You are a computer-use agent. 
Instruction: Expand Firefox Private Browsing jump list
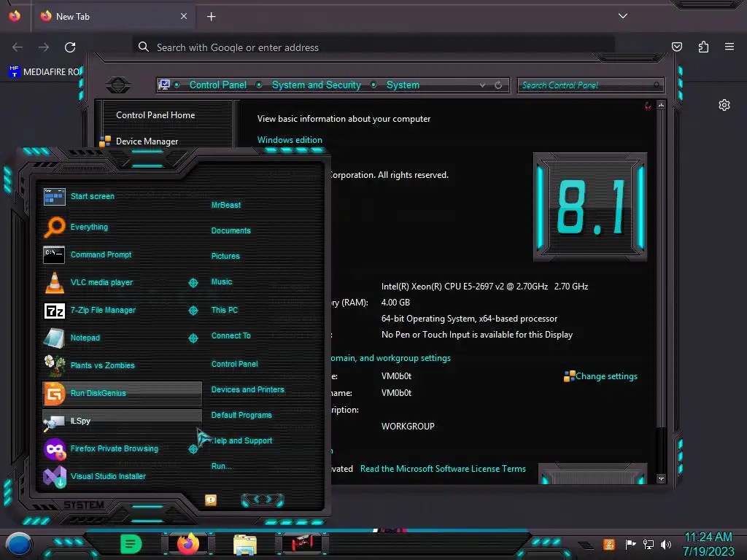193,448
